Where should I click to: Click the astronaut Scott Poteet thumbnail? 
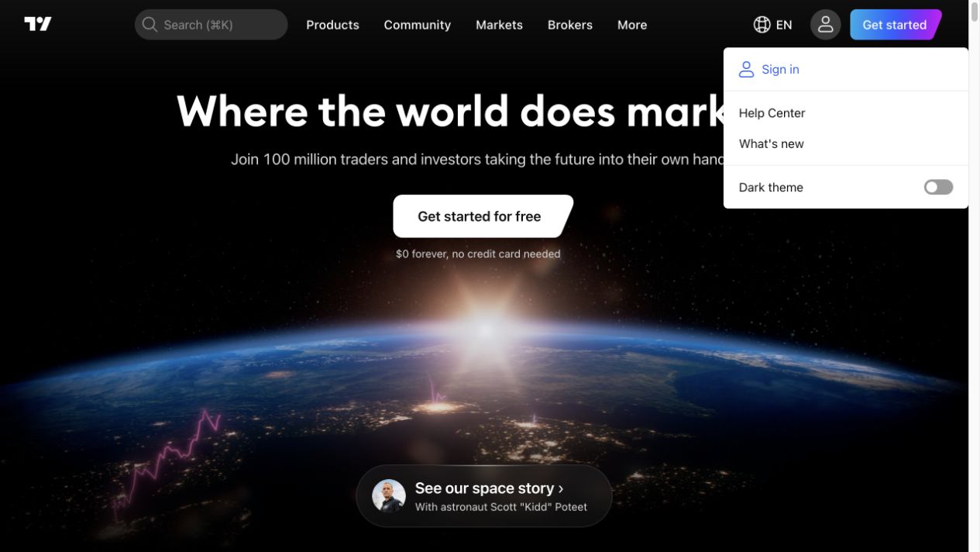pos(389,496)
